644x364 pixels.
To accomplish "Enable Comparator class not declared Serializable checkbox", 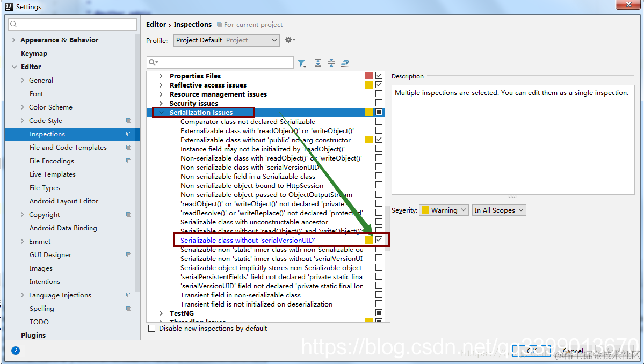I will 379,121.
